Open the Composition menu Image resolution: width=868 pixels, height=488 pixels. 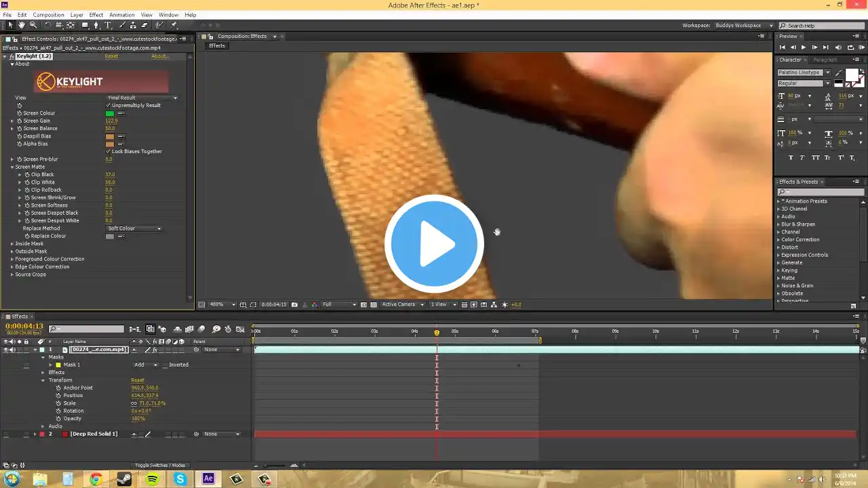[48, 15]
